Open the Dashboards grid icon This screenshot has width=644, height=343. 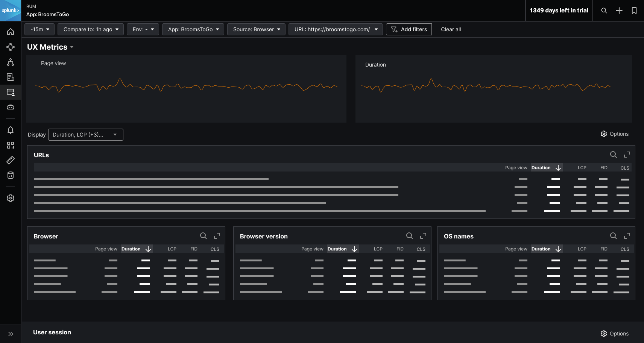pyautogui.click(x=11, y=145)
